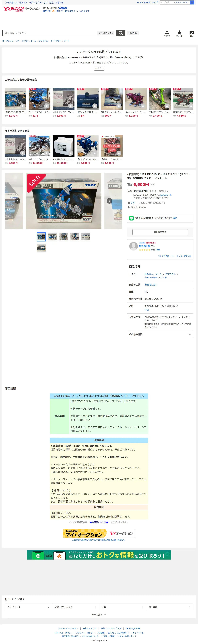Click footer Yahoo!ショッピング link
Image resolution: width=198 pixels, height=644 pixels.
click(x=111, y=628)
